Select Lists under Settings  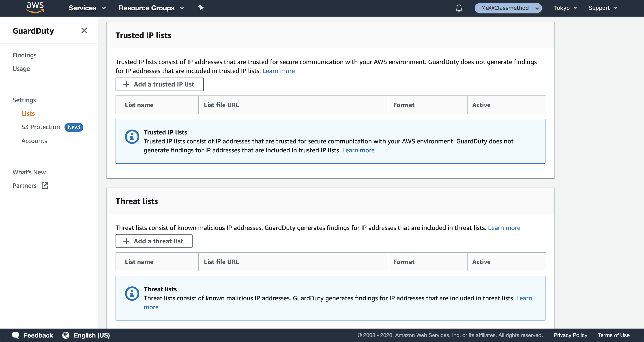click(28, 113)
